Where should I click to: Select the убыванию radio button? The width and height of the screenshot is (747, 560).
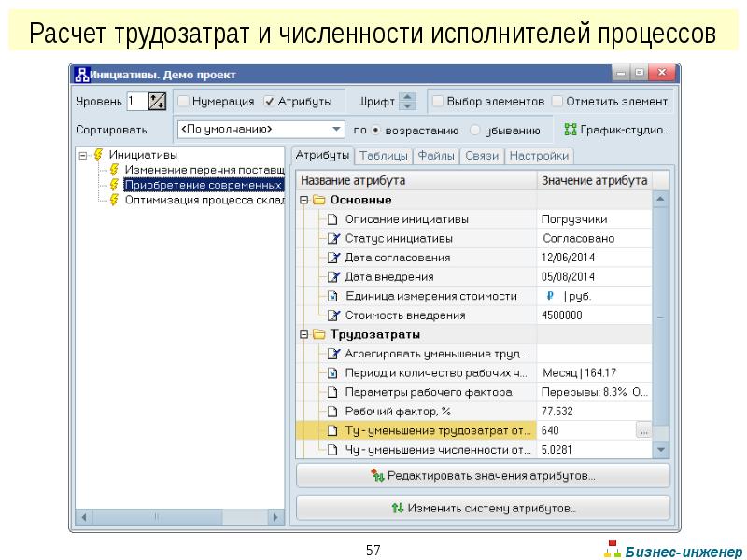[475, 131]
